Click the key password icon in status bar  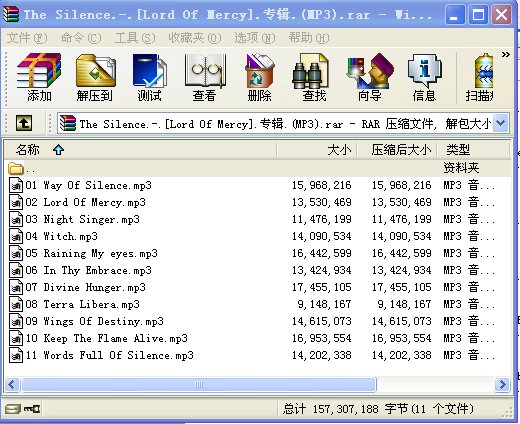point(32,409)
